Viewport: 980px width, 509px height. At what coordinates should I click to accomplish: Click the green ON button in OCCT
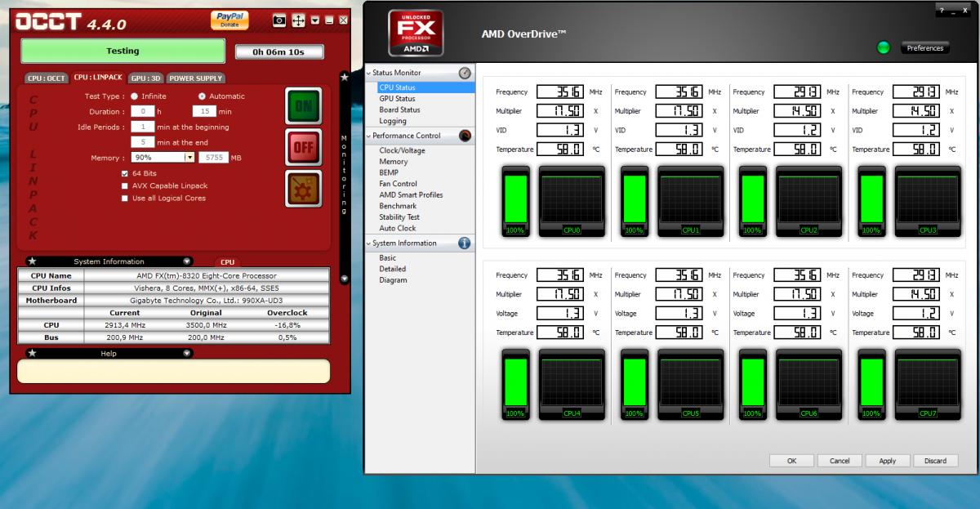point(304,107)
